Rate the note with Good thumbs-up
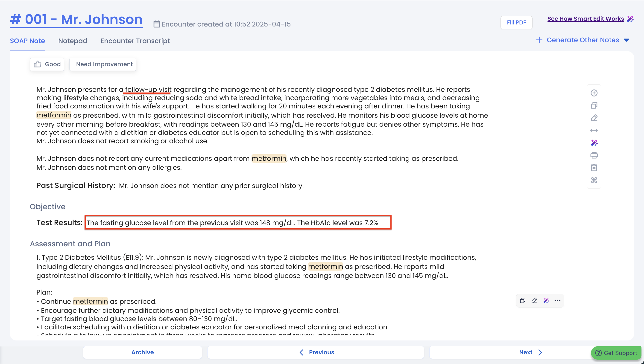This screenshot has height=364, width=644. click(47, 64)
